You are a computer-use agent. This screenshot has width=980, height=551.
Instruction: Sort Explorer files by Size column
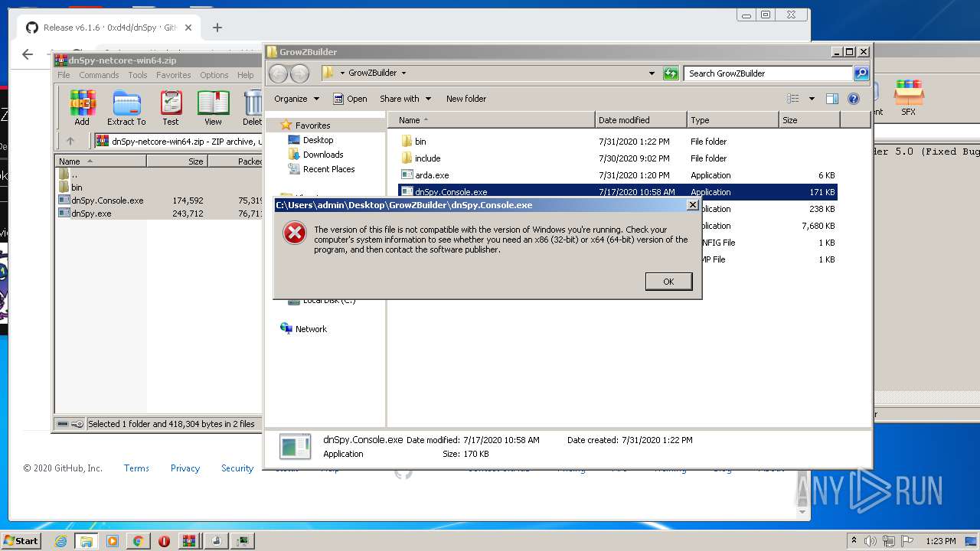coord(809,120)
